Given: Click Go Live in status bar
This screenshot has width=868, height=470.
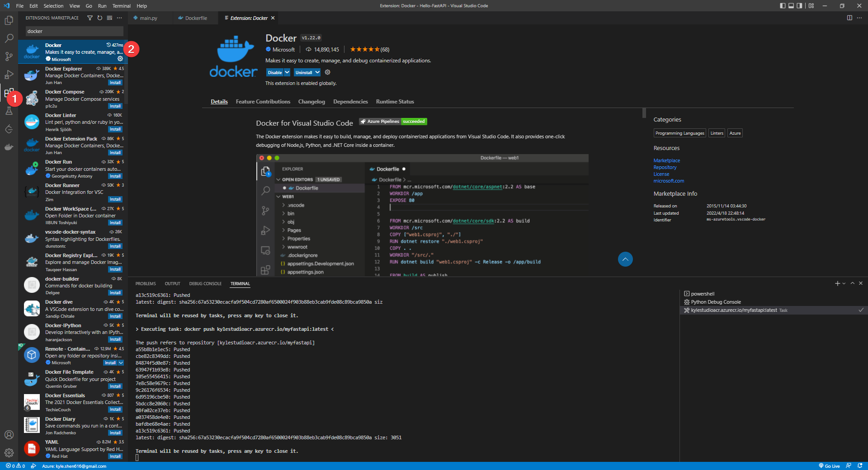Looking at the screenshot, I should (x=829, y=466).
